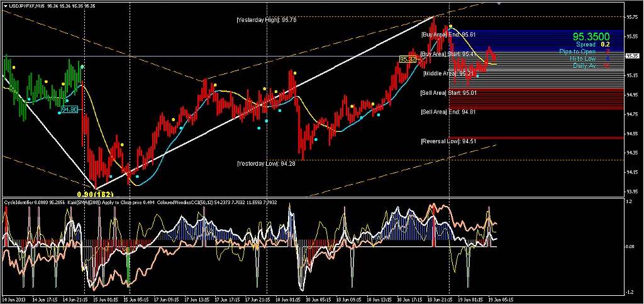Select the [Yesterday Low]: 94.28 label
The height and width of the screenshot is (304, 644).
click(266, 163)
